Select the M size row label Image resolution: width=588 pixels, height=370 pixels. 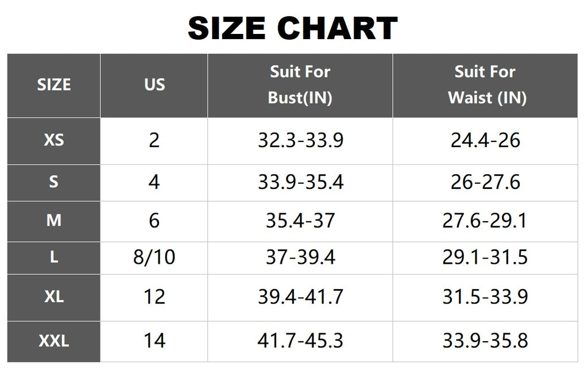tap(54, 221)
